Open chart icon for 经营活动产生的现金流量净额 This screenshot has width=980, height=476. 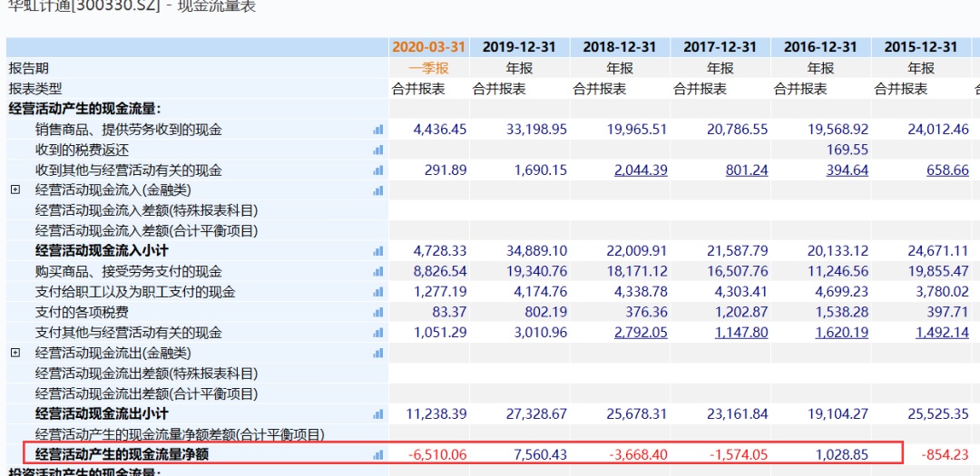pos(378,454)
